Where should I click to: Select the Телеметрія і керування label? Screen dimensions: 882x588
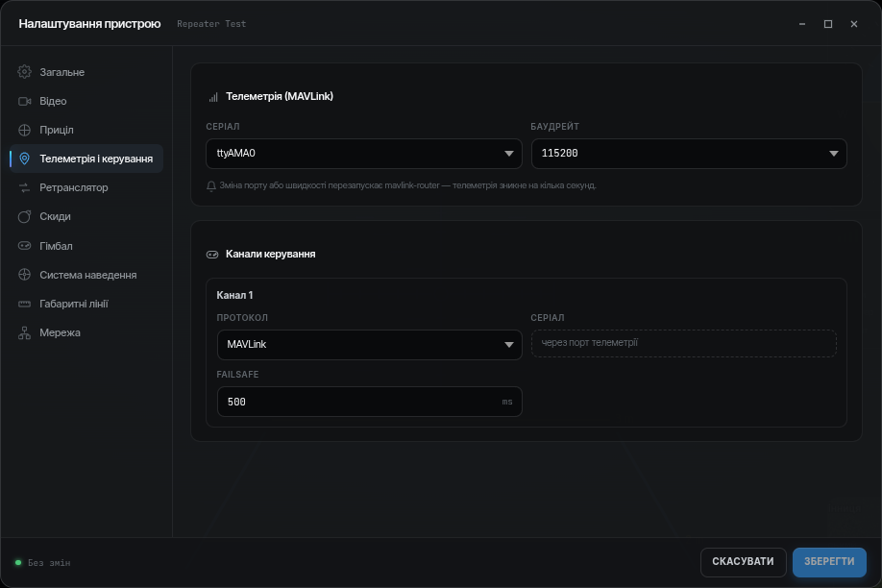pyautogui.click(x=96, y=159)
